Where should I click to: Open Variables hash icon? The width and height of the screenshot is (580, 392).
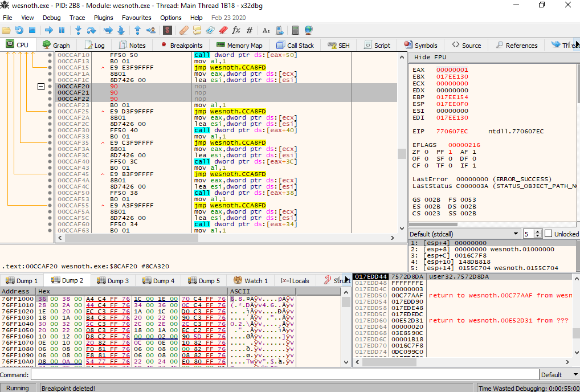(250, 30)
